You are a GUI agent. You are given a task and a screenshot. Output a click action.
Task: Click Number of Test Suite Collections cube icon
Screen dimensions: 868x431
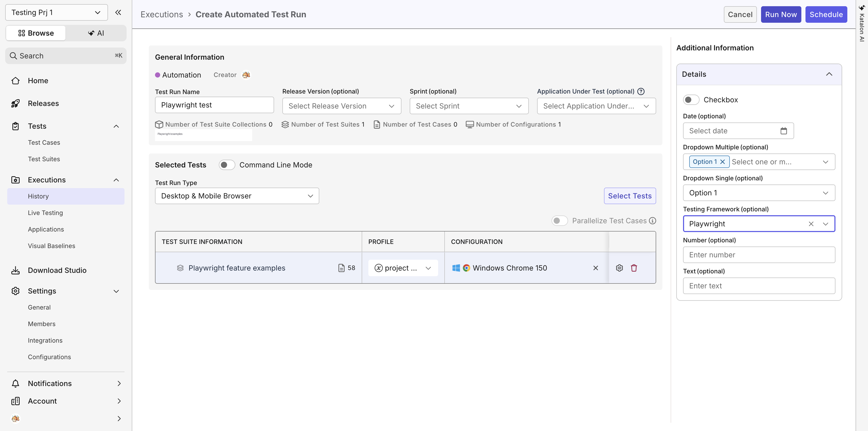(x=159, y=125)
